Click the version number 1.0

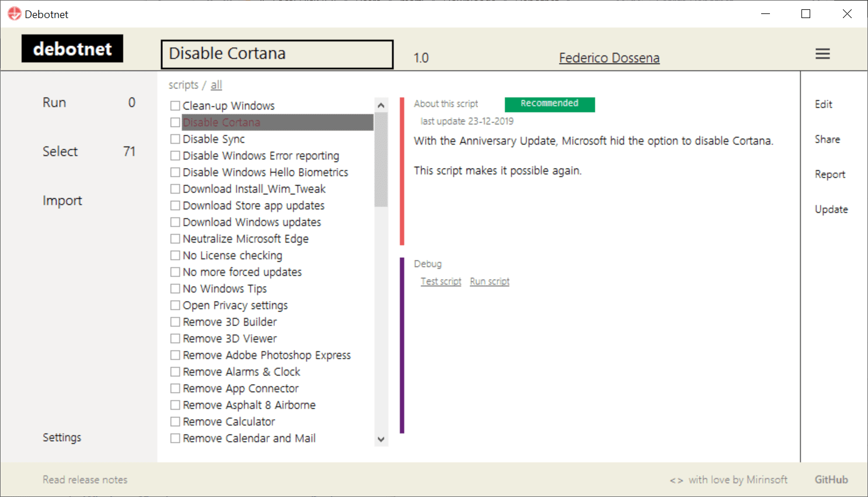pos(421,58)
